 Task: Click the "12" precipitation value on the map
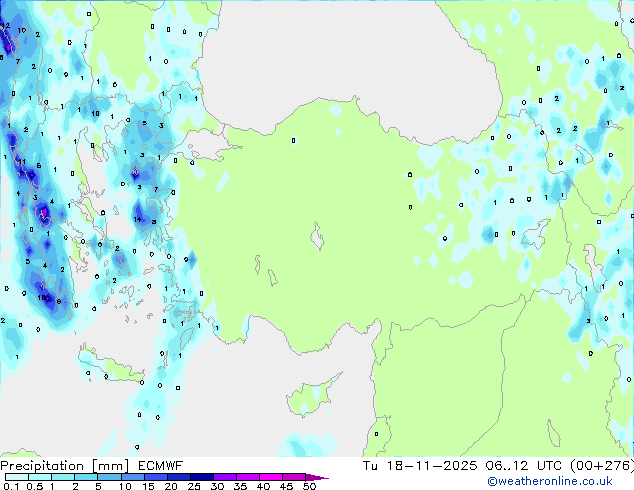[6, 25]
